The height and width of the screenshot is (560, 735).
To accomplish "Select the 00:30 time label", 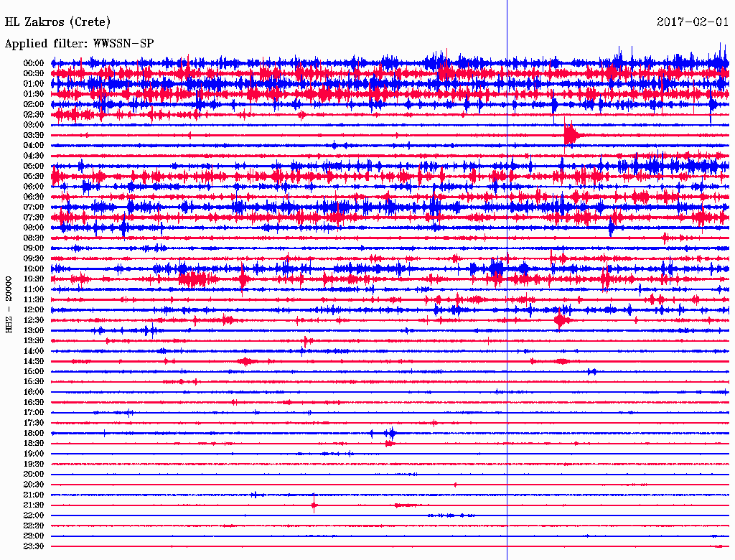I will coord(34,73).
